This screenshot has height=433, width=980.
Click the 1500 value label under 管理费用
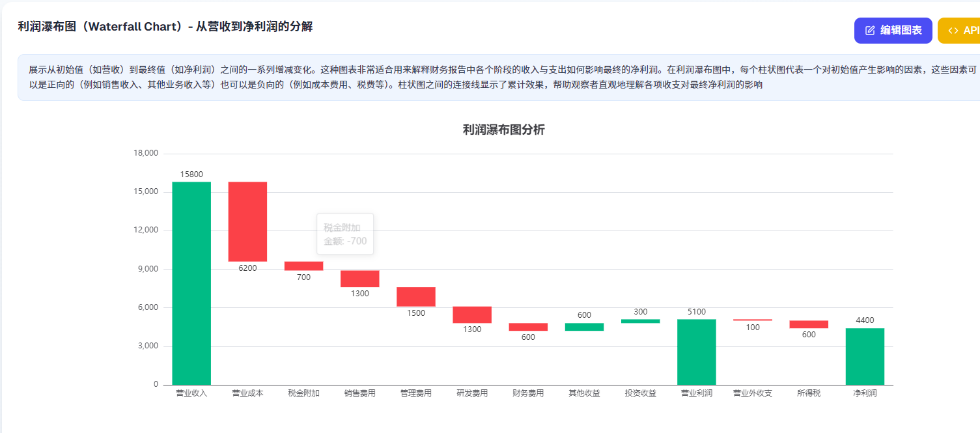click(416, 313)
